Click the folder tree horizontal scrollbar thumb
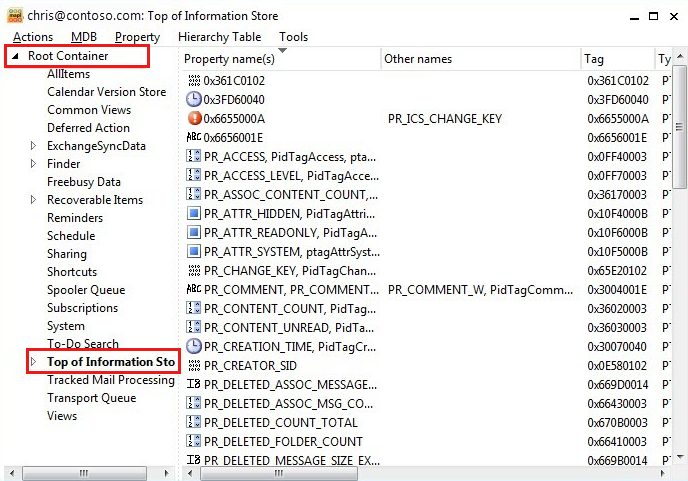 [x=84, y=473]
